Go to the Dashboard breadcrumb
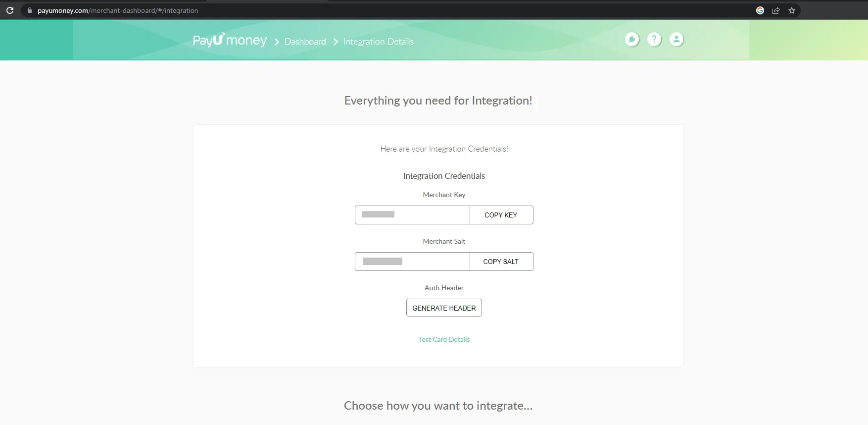This screenshot has width=868, height=425. coord(305,42)
